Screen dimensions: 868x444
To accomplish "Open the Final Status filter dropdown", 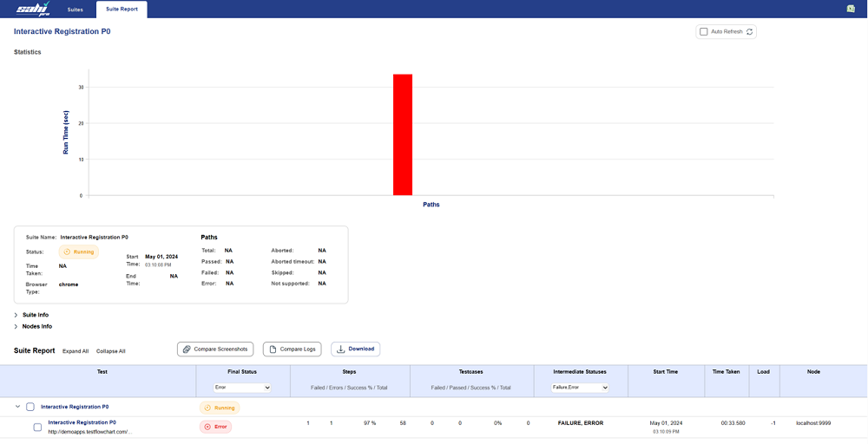I will (x=242, y=388).
